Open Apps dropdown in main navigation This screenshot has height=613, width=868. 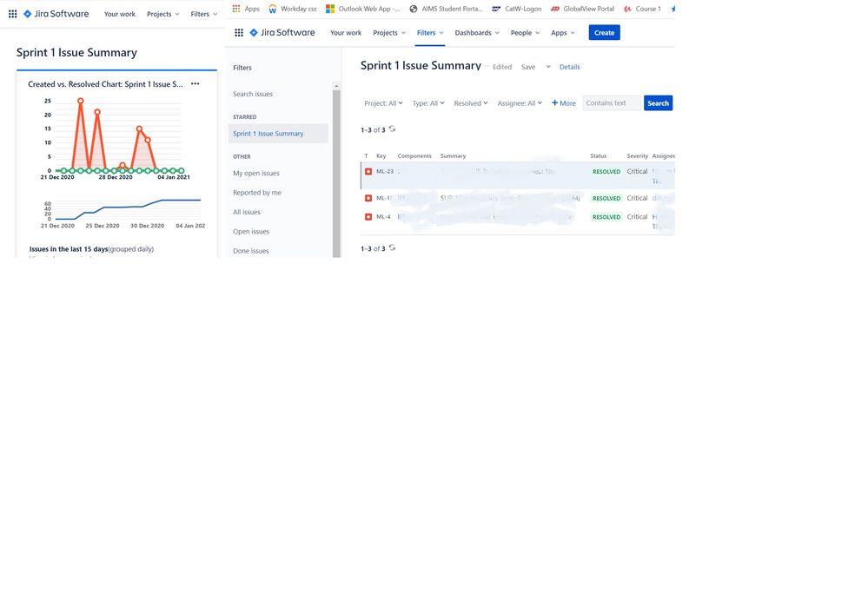pos(562,33)
